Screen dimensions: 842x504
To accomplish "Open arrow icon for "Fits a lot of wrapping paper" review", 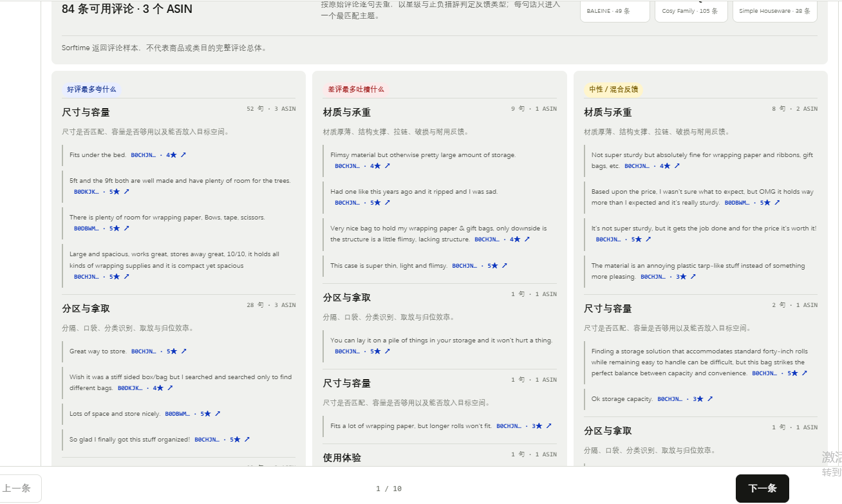I will (x=548, y=426).
